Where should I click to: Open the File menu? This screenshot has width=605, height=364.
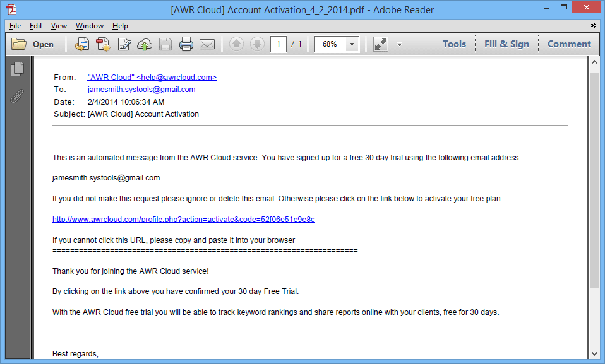click(x=15, y=26)
